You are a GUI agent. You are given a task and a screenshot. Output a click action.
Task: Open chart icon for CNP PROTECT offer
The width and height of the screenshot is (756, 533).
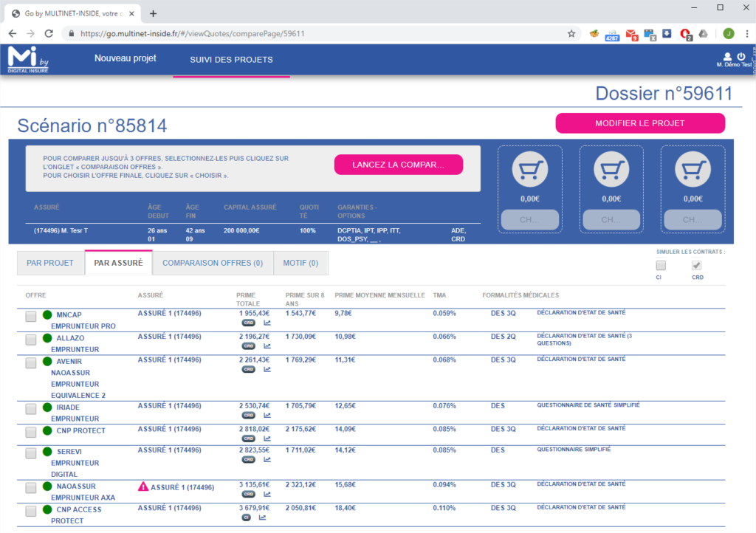267,439
